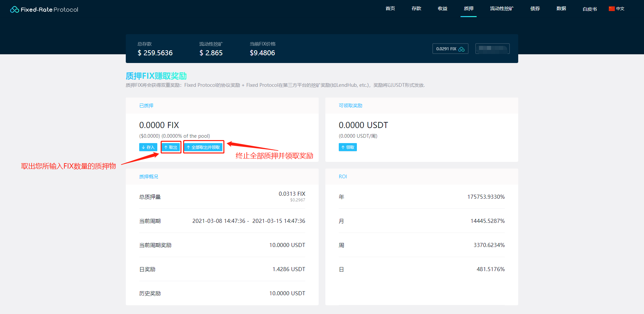
Task: Click the 质押概况 panel header
Action: (x=222, y=177)
